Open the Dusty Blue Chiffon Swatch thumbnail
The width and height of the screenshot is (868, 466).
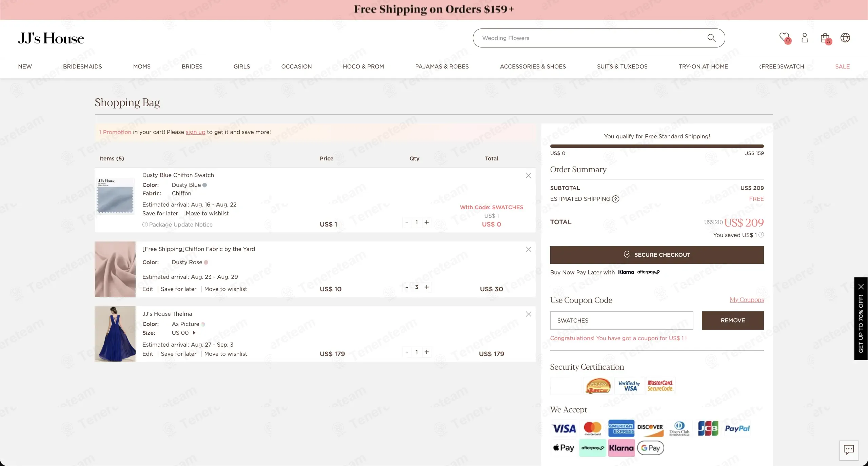coord(115,196)
